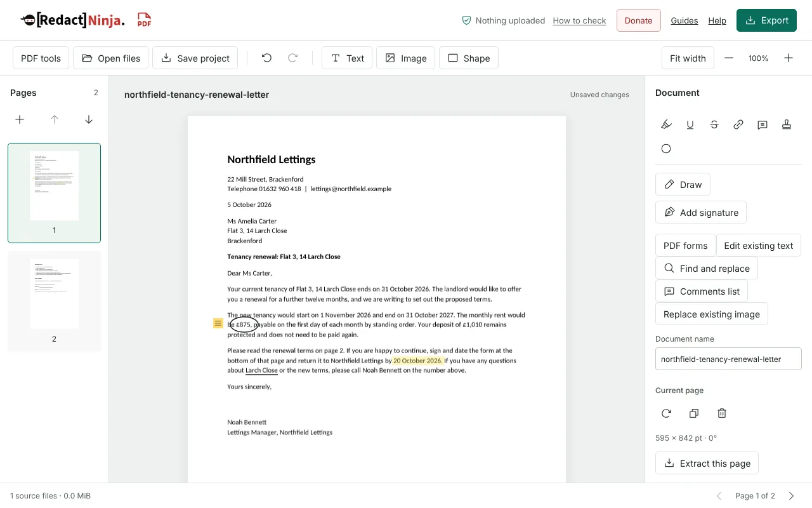Export the document

(766, 20)
